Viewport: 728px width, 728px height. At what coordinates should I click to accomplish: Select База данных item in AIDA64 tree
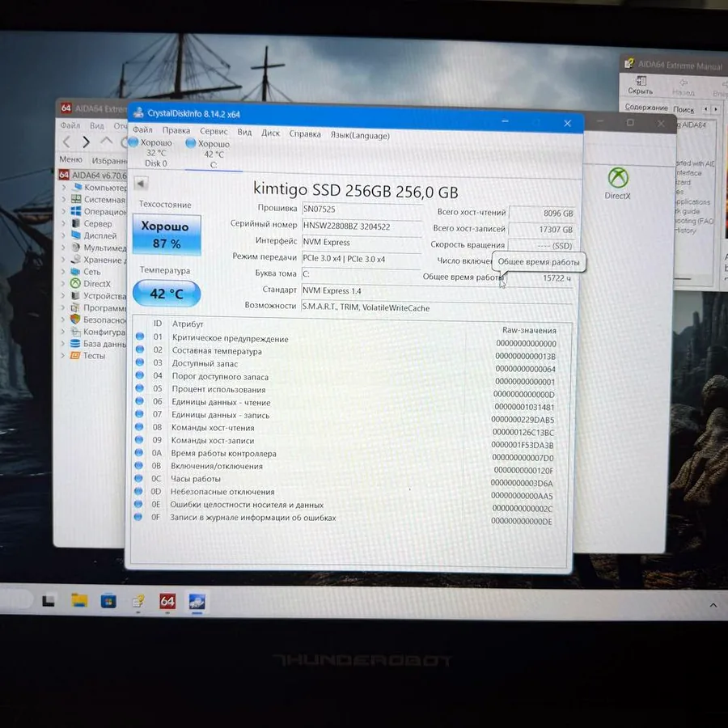point(104,344)
